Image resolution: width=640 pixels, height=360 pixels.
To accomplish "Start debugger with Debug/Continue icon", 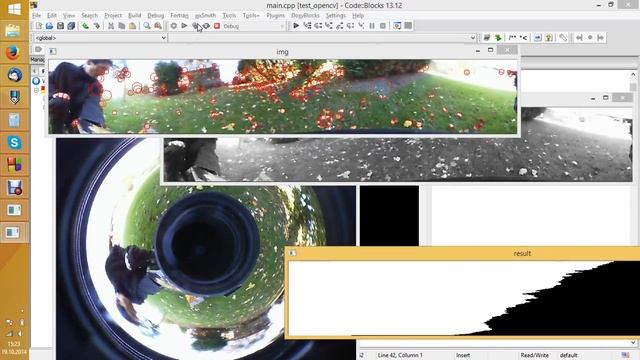I will point(296,26).
